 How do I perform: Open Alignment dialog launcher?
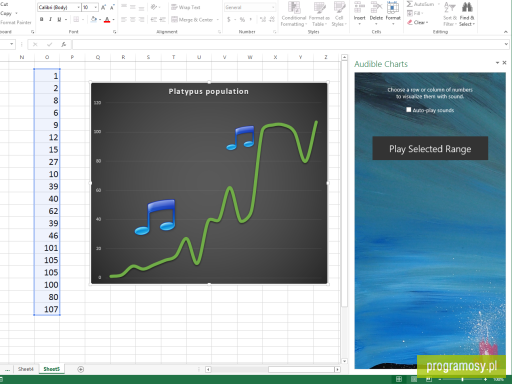[x=219, y=32]
